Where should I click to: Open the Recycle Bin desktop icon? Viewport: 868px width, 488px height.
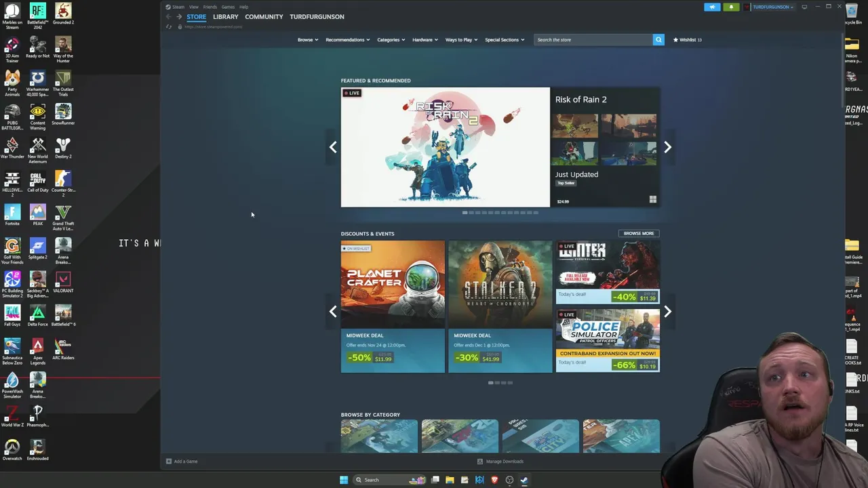[852, 14]
